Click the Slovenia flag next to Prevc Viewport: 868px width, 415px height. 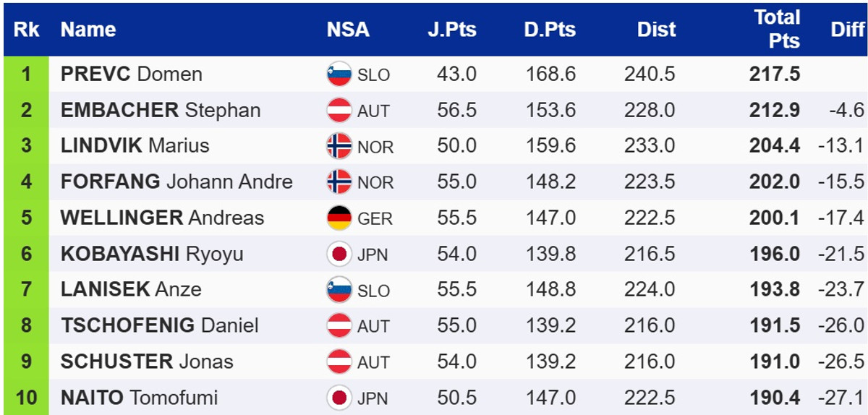(339, 74)
